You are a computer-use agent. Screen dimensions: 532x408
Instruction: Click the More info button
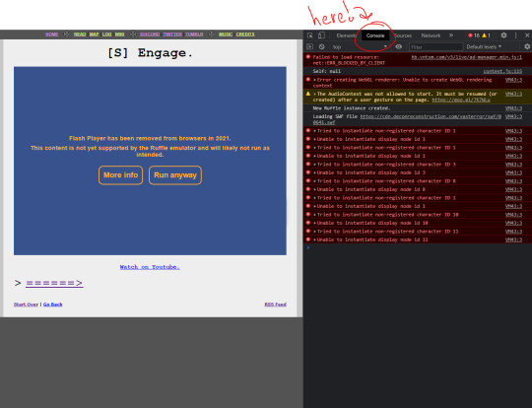click(120, 175)
